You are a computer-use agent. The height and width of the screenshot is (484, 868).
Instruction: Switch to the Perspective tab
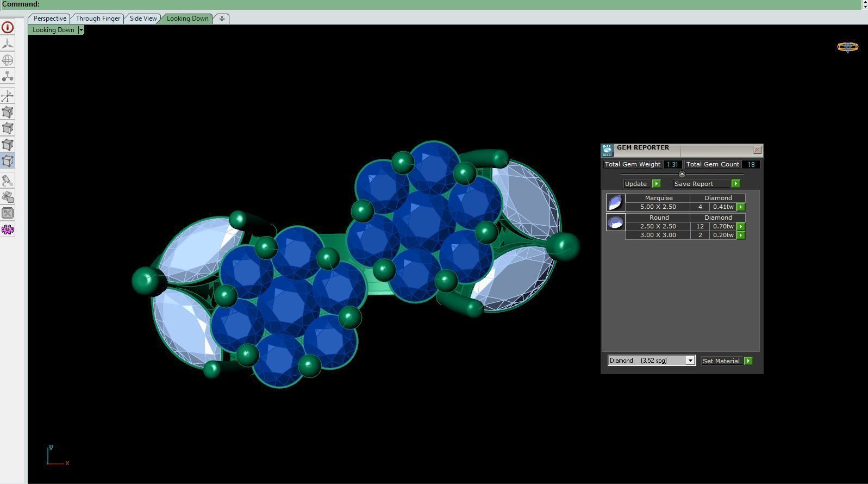(x=49, y=18)
